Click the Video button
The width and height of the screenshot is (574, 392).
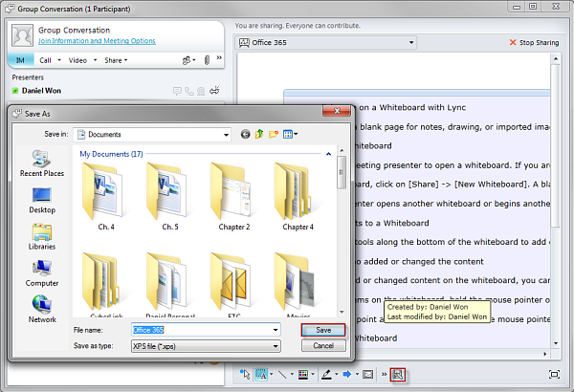(77, 60)
